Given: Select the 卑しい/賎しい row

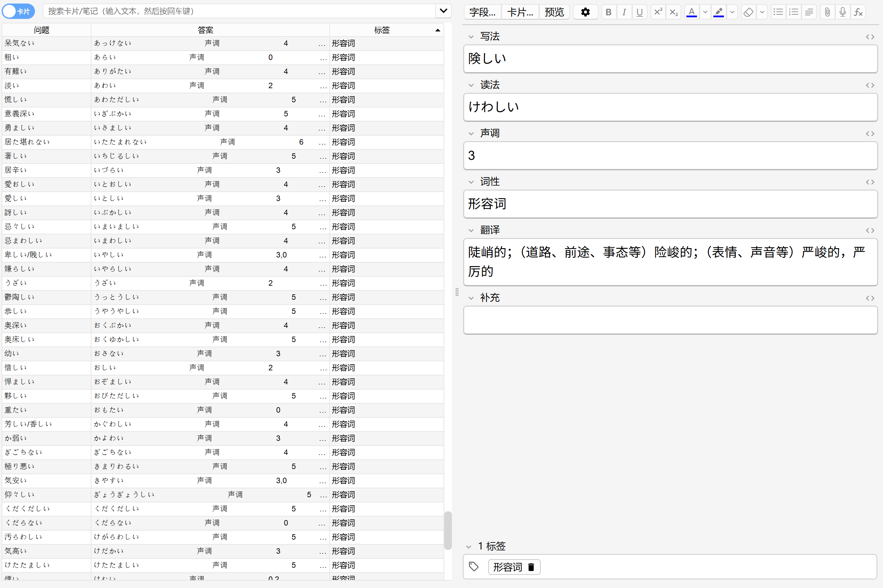Looking at the screenshot, I should click(x=223, y=255).
